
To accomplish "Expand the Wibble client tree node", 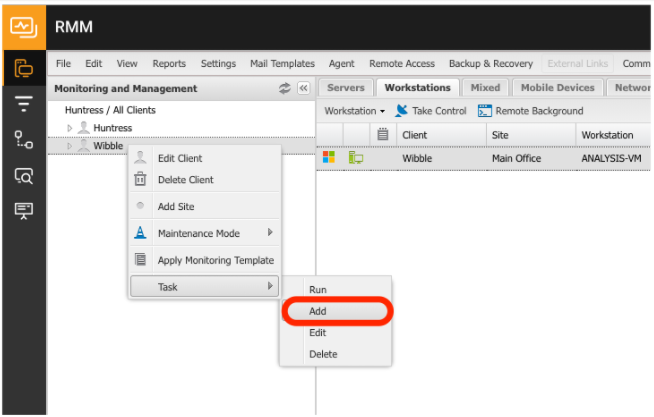I will tap(70, 146).
